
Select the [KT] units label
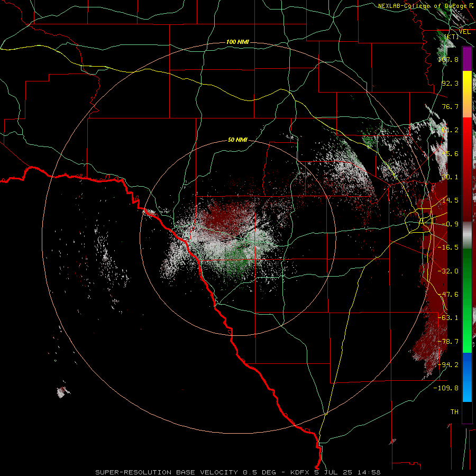[x=452, y=36]
